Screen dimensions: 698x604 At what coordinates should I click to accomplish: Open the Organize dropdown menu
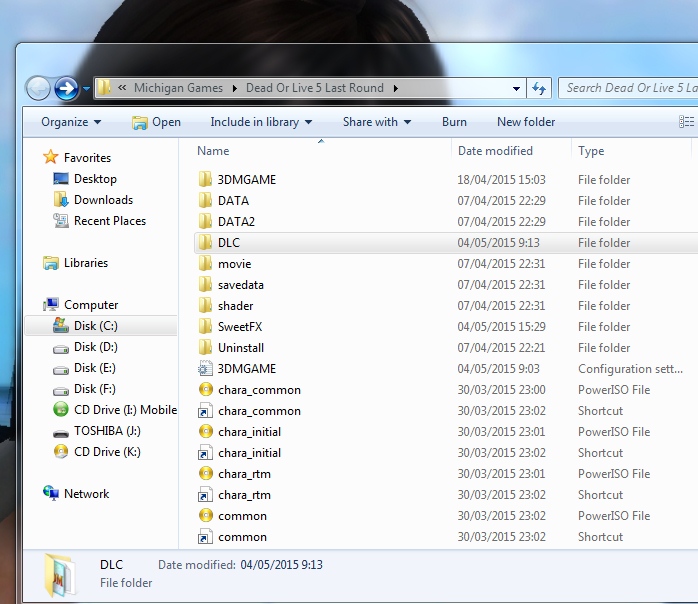pos(71,122)
